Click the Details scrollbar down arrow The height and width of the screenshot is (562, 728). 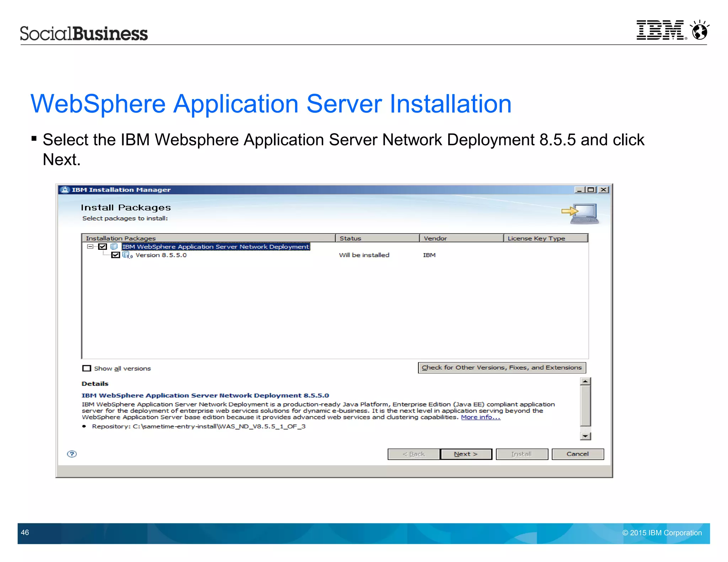(x=585, y=436)
